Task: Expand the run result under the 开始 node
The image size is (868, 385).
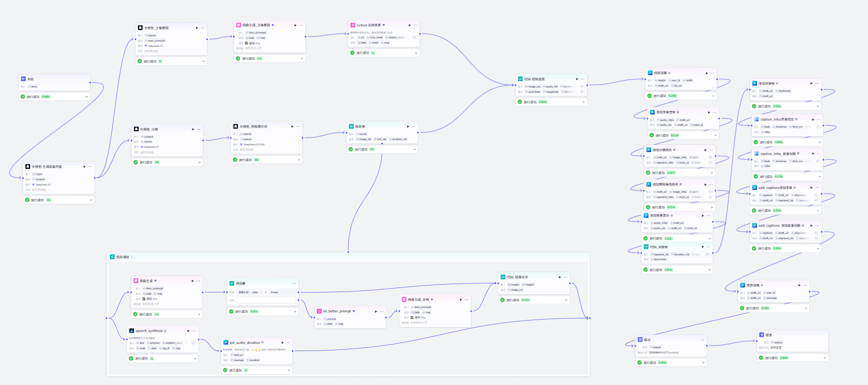Action: pyautogui.click(x=87, y=97)
